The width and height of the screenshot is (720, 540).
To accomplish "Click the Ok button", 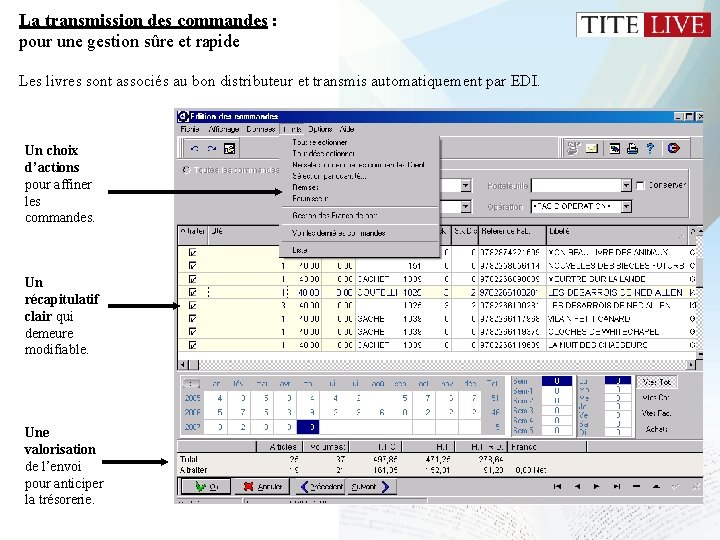I will coord(205,487).
